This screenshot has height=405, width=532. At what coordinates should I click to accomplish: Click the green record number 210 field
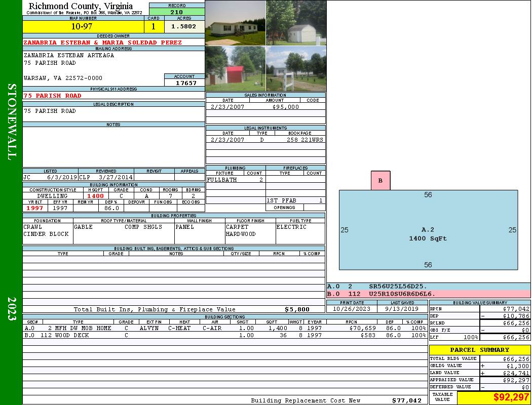[177, 12]
